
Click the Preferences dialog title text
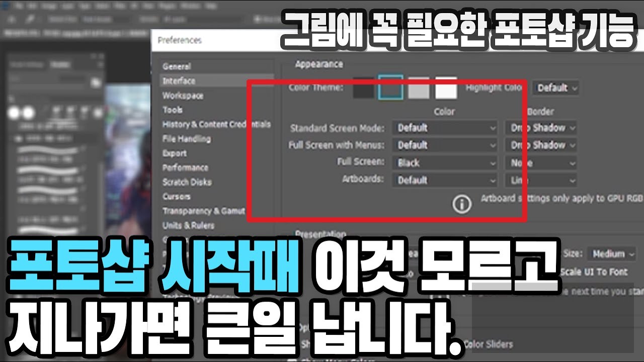coord(180,40)
